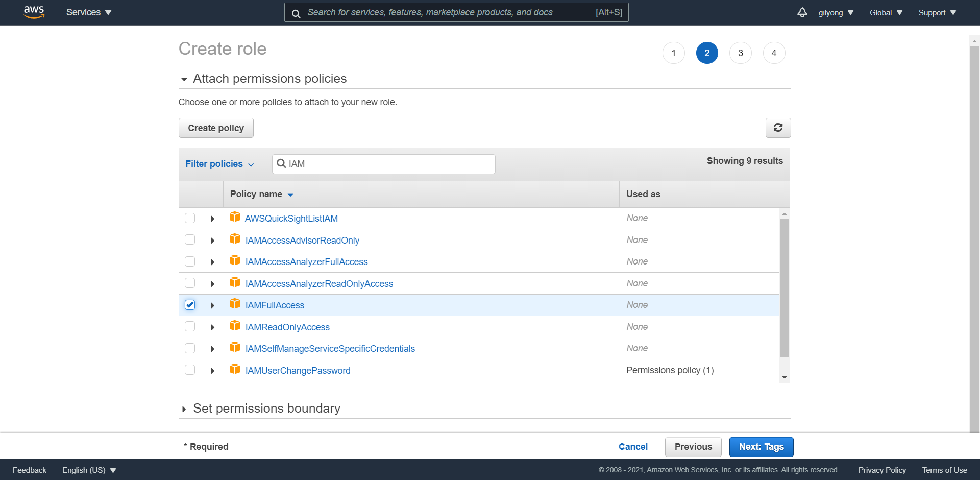This screenshot has height=480, width=980.
Task: Click policy icon next to IAMAccessAnalyzerReadOnlyAccess
Action: click(235, 282)
